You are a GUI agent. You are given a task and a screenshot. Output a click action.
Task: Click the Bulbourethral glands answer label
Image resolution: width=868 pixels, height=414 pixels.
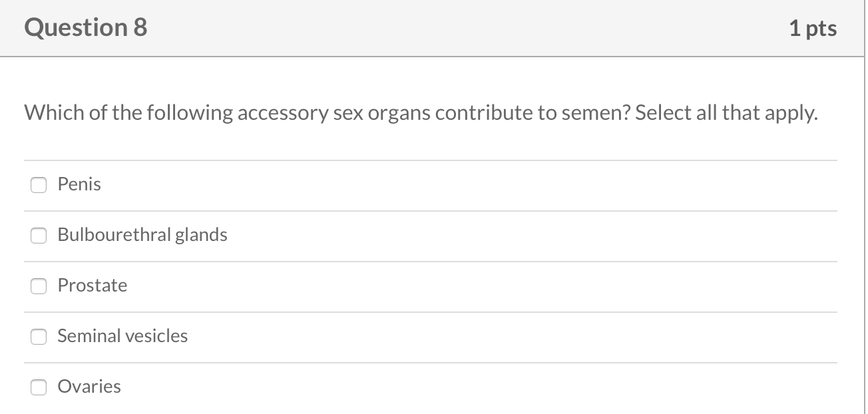coord(142,235)
